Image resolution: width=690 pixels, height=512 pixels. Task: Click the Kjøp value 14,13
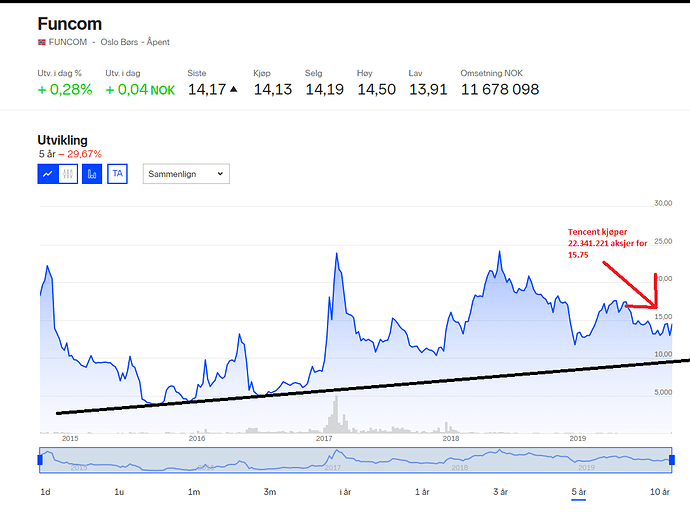[x=273, y=90]
